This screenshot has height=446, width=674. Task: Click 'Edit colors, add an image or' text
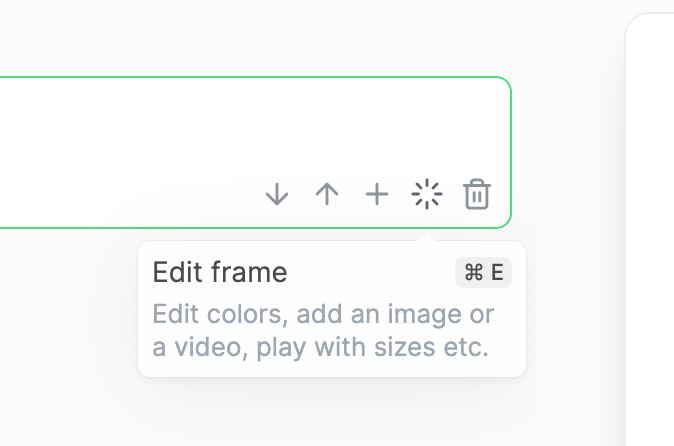click(x=323, y=314)
